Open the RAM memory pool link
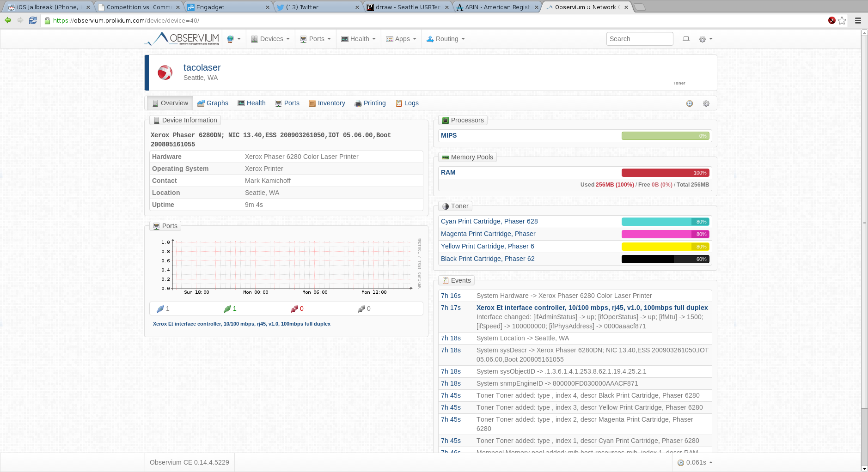Screen dimensions: 868x472 pyautogui.click(x=448, y=172)
